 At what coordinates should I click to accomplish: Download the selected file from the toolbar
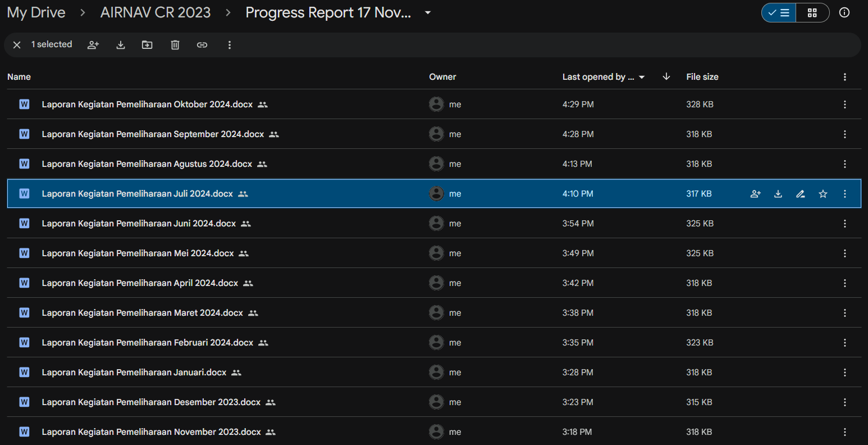(120, 45)
